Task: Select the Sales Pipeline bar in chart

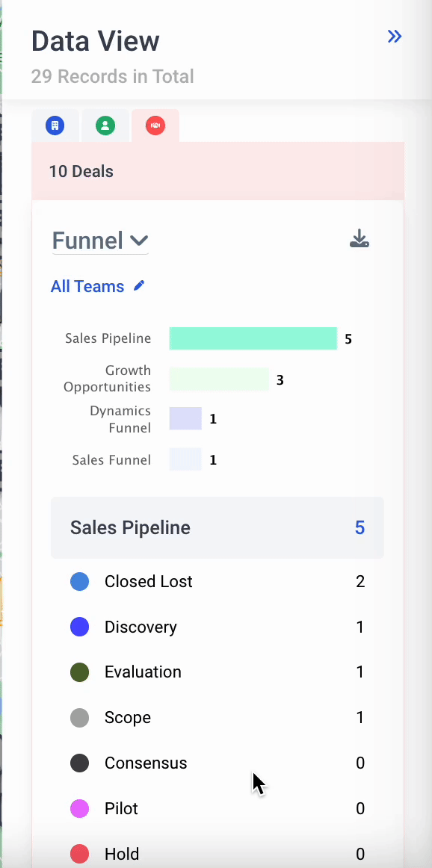Action: pos(253,338)
